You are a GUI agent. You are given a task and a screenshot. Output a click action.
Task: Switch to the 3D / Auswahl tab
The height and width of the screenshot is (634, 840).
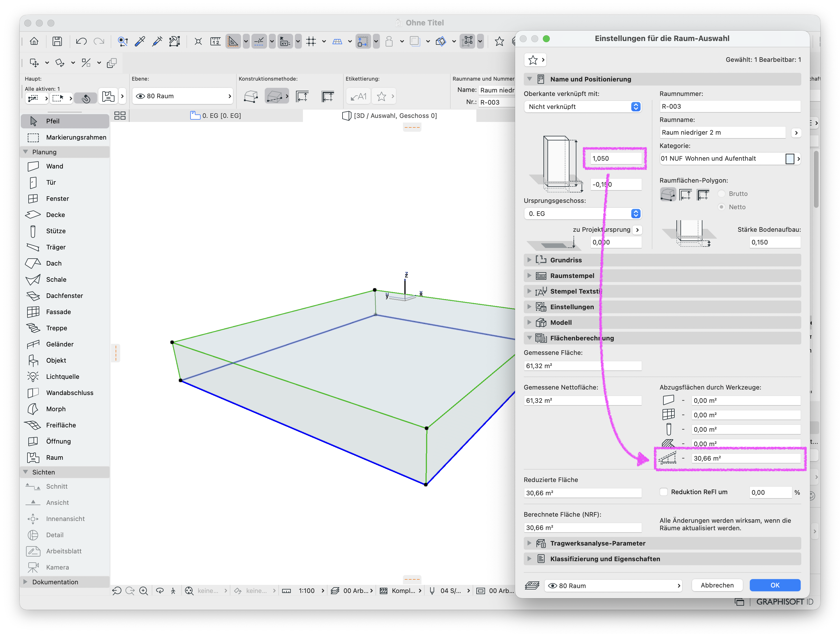(x=390, y=116)
